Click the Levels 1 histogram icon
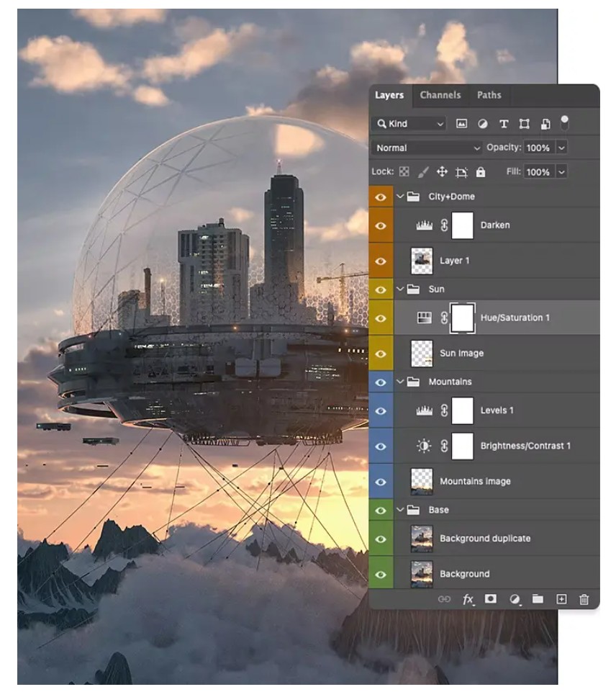This screenshot has width=616, height=692. [x=424, y=411]
